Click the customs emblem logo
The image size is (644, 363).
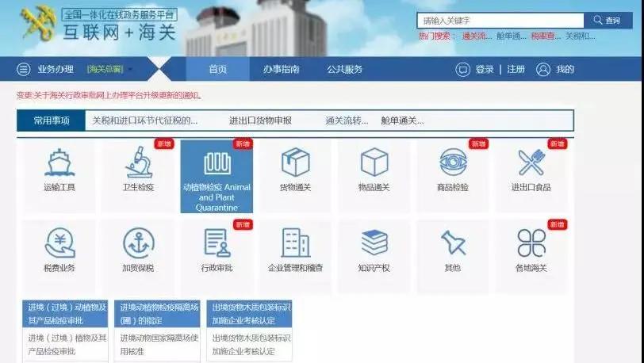(38, 24)
